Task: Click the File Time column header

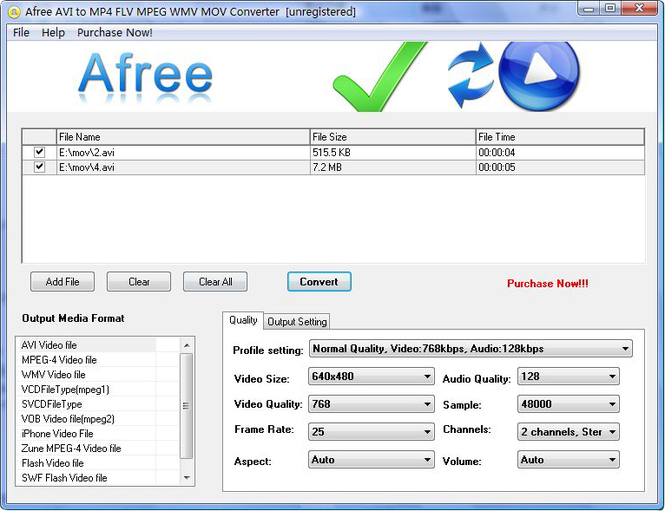Action: coord(560,137)
